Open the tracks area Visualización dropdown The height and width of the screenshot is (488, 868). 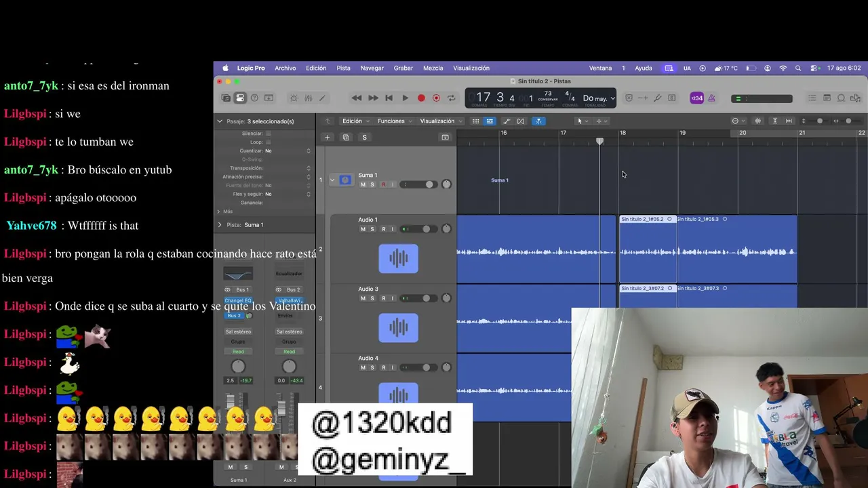pos(441,121)
